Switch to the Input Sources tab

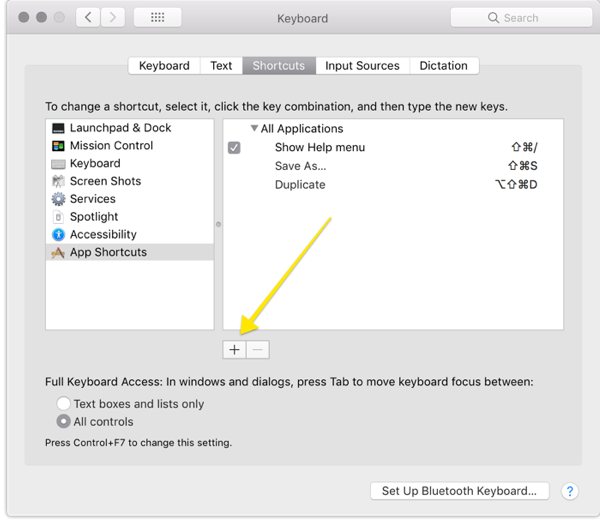(x=362, y=66)
